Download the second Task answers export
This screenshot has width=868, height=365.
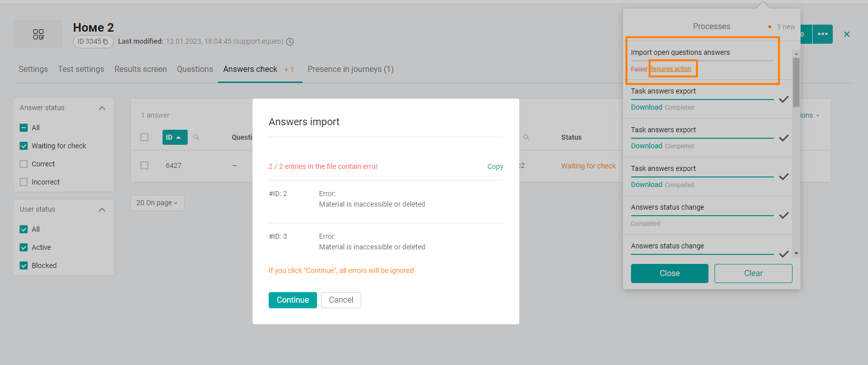point(647,146)
